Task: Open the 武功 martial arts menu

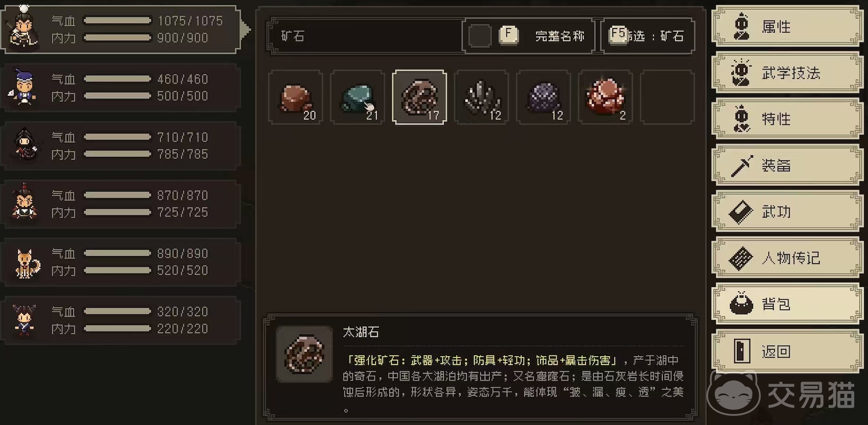Action: pyautogui.click(x=788, y=212)
